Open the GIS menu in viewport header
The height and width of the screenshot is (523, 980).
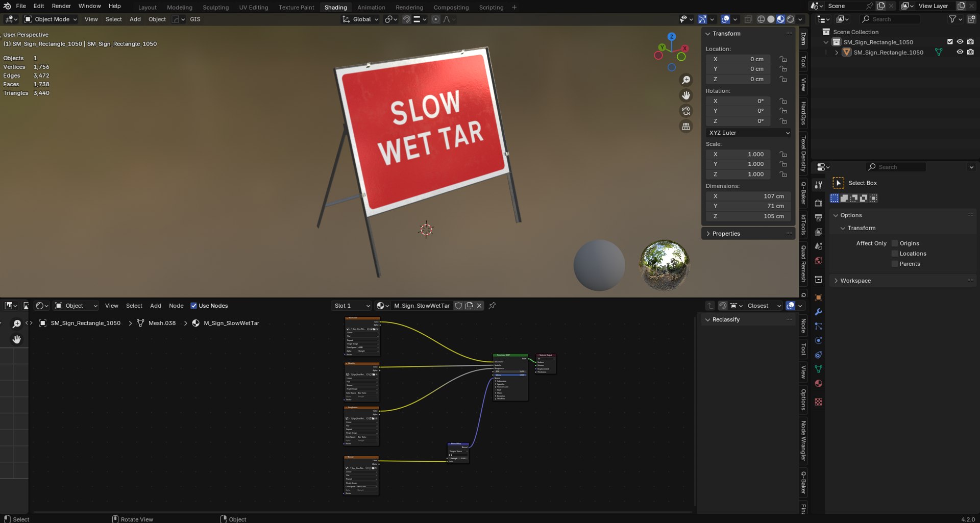click(195, 19)
